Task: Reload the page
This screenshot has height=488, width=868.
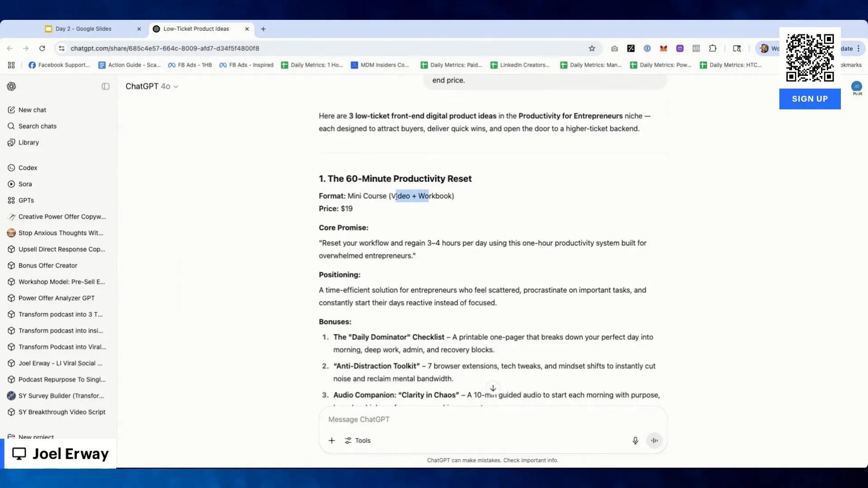Action: point(42,48)
